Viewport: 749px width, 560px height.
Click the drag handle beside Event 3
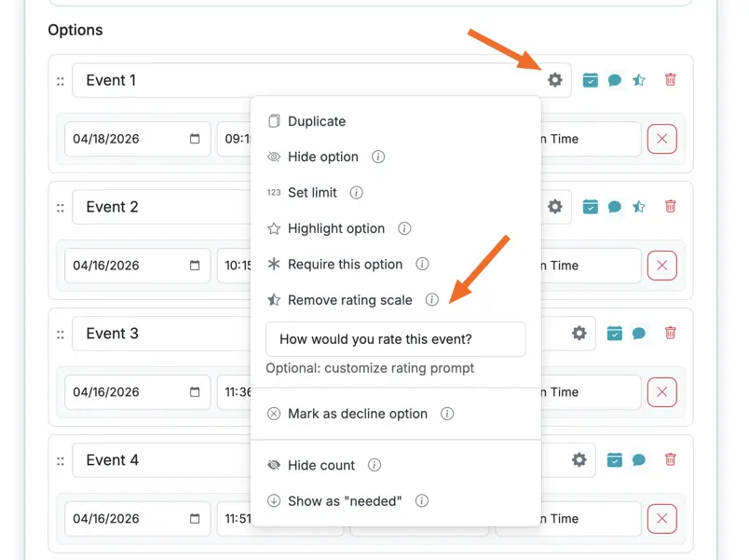61,335
